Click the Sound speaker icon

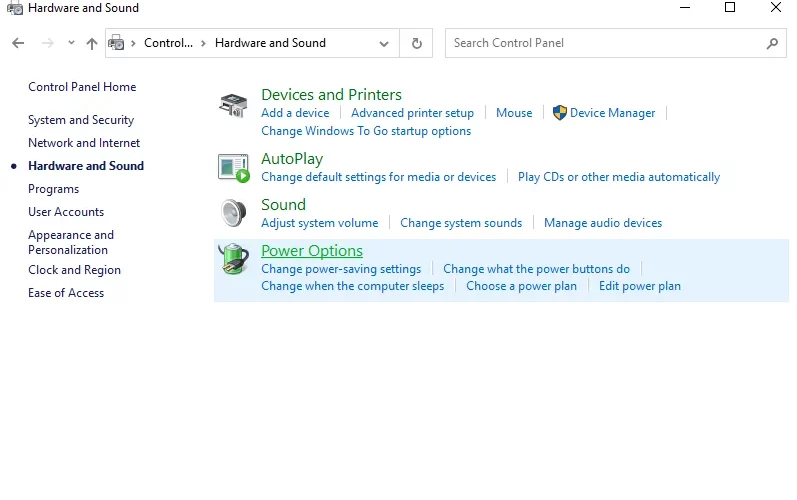233,213
